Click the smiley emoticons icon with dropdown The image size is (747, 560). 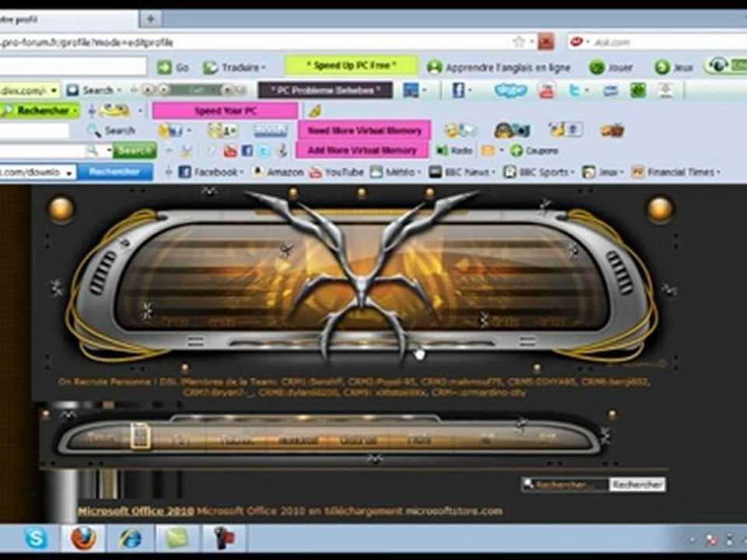(174, 130)
